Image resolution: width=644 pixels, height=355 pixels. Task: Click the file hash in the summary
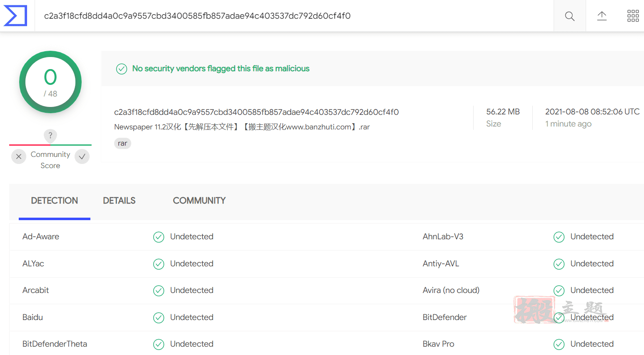pos(257,112)
